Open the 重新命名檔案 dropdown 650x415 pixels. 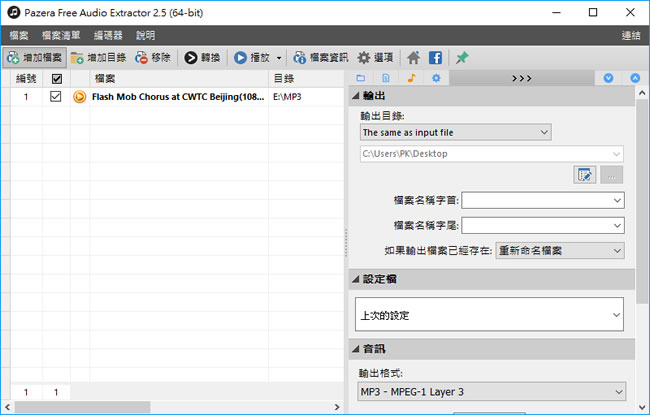560,251
